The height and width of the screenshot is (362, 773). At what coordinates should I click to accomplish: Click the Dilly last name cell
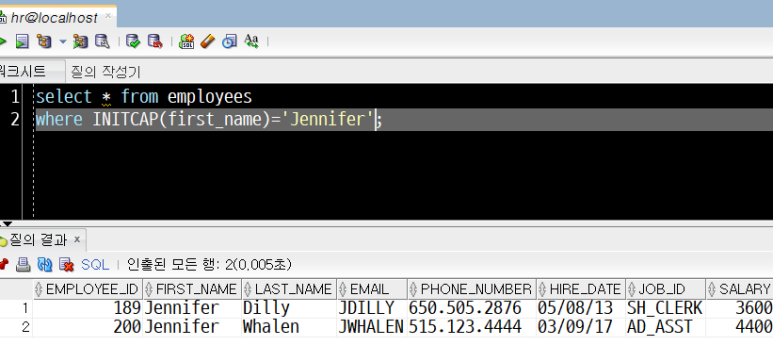289,308
